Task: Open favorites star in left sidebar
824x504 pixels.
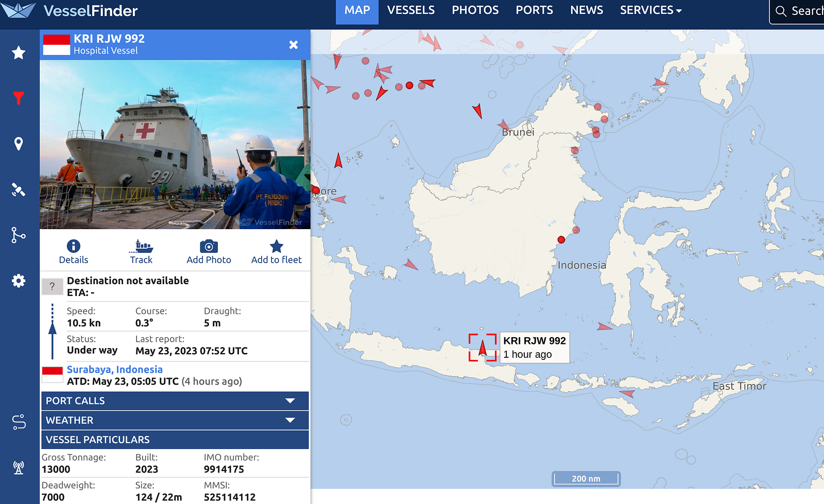Action: [19, 53]
